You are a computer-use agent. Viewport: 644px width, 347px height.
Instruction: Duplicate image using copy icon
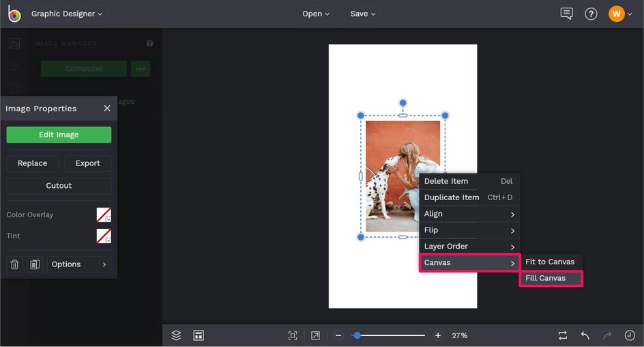click(x=35, y=264)
